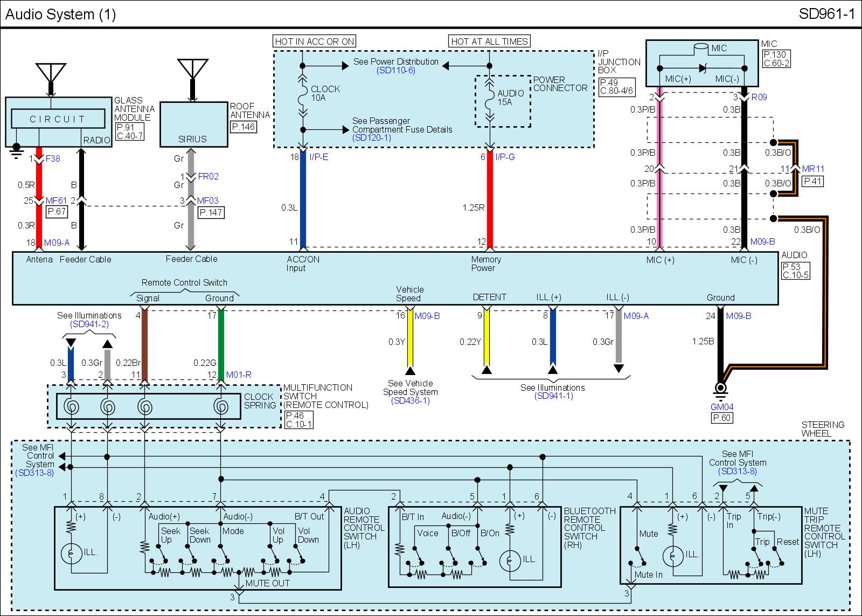The image size is (862, 616).
Task: Open the SD120-1 fuse details link
Action: 372,138
